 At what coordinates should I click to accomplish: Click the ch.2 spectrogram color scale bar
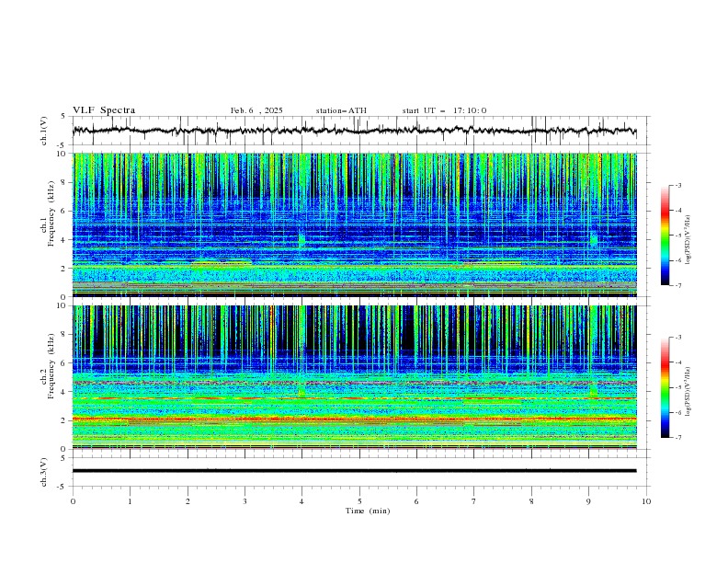point(665,387)
